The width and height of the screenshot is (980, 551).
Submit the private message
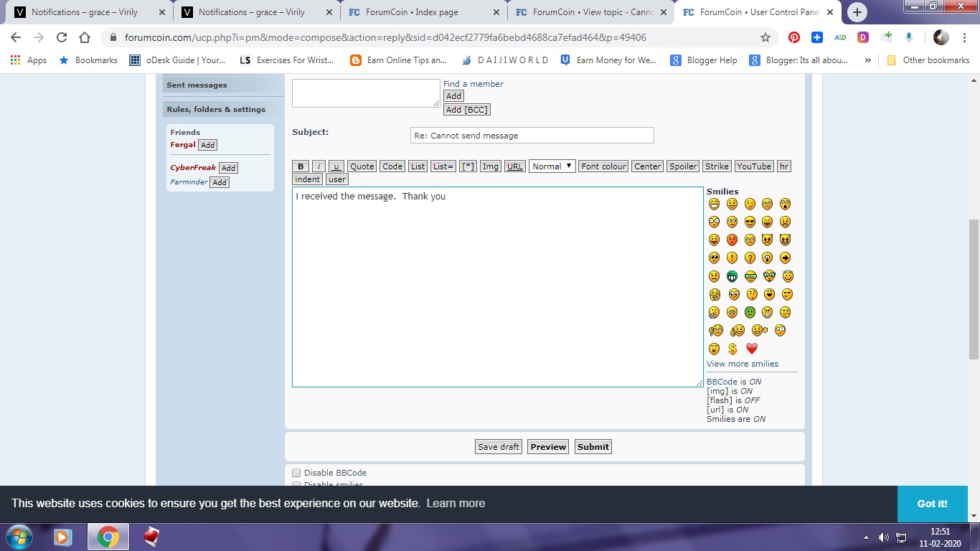click(x=593, y=447)
